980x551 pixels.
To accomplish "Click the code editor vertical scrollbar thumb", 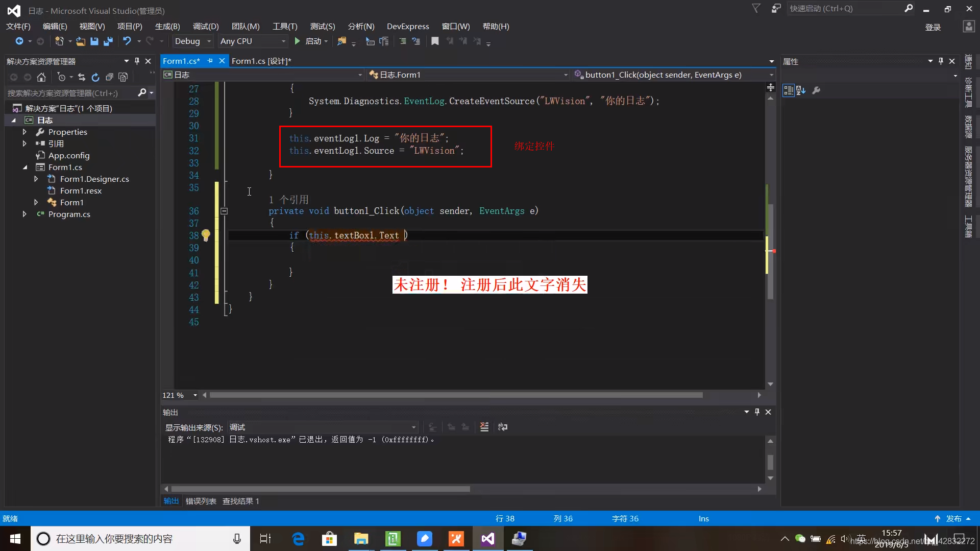I will click(x=770, y=251).
